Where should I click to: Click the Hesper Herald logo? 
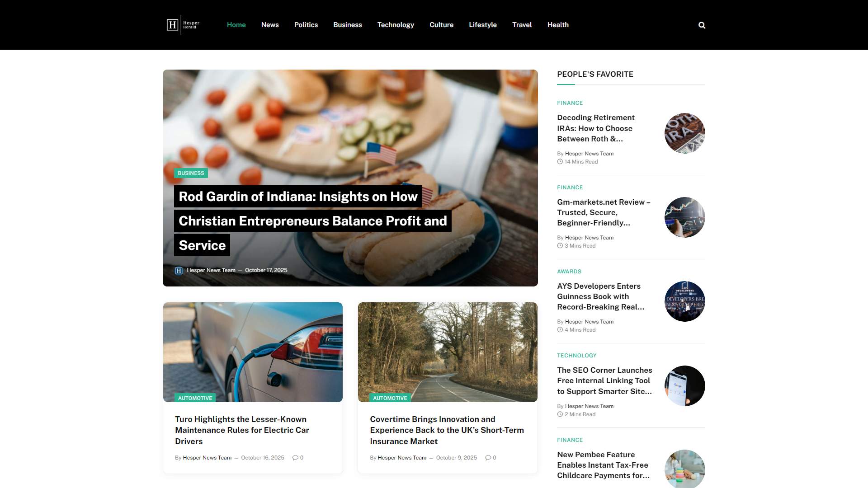[183, 25]
